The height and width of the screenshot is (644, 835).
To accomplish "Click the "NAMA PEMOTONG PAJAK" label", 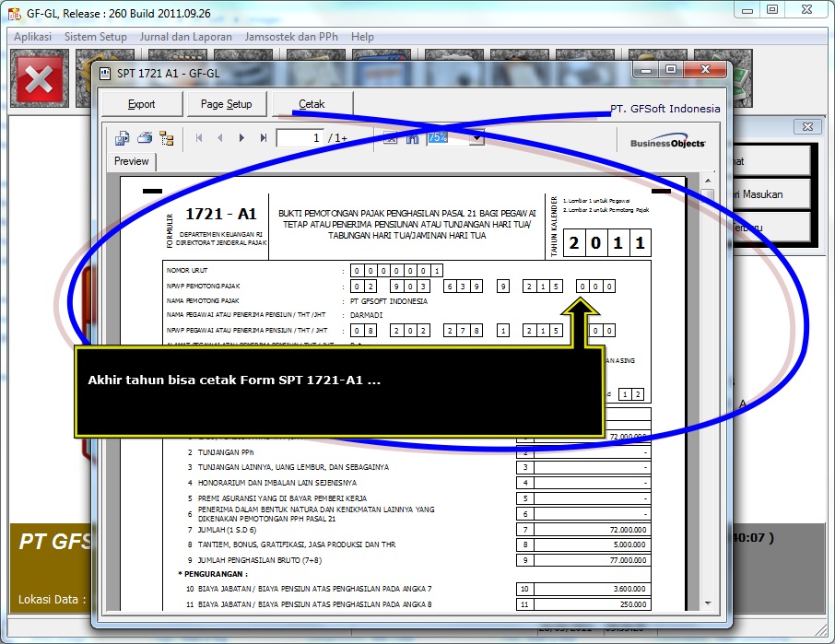I will pos(203,300).
